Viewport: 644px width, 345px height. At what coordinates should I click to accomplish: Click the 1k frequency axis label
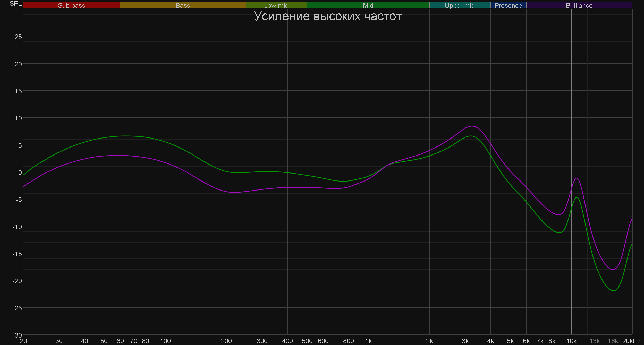coord(368,341)
